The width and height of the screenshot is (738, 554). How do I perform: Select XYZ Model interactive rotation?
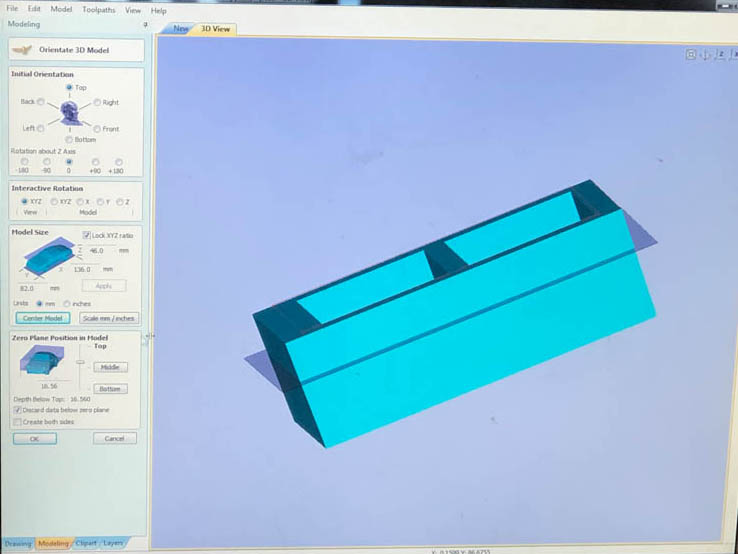[x=54, y=201]
